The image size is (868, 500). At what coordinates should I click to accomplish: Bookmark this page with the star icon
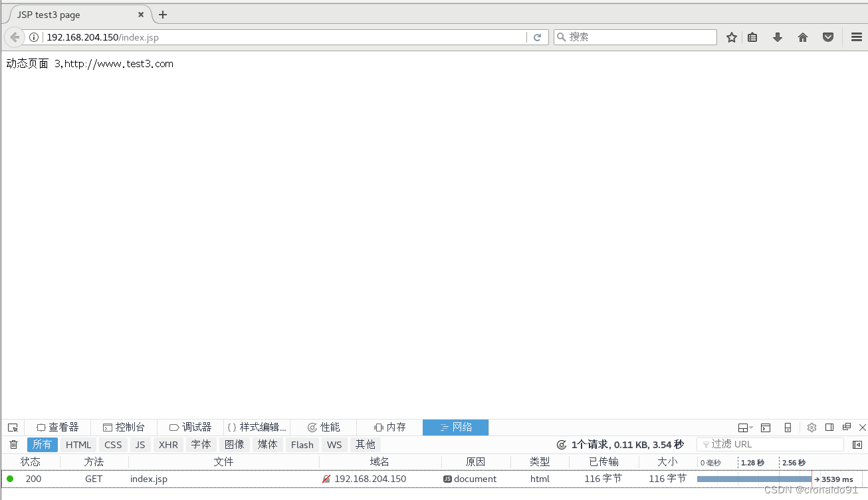coord(732,37)
